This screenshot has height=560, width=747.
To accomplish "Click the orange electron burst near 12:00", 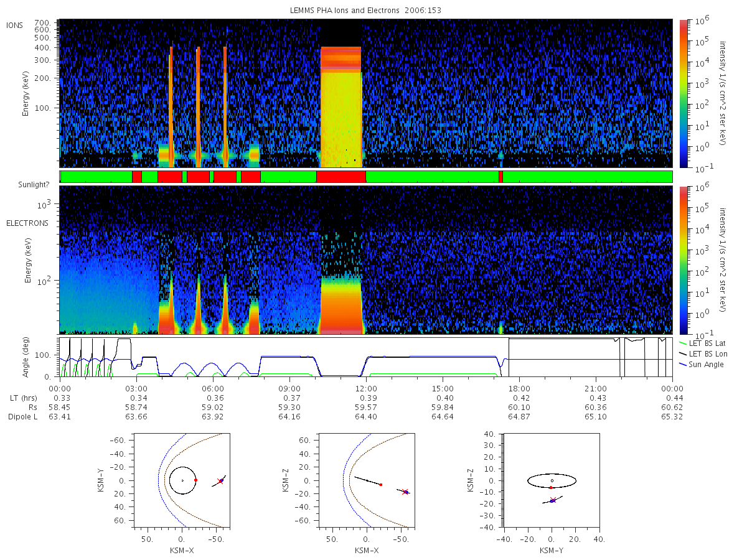I will pyautogui.click(x=341, y=306).
